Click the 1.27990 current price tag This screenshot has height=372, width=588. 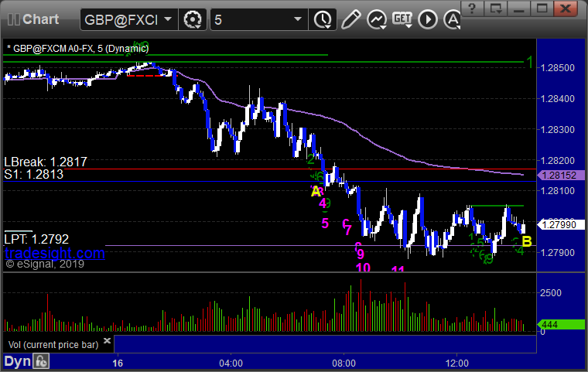[561, 224]
